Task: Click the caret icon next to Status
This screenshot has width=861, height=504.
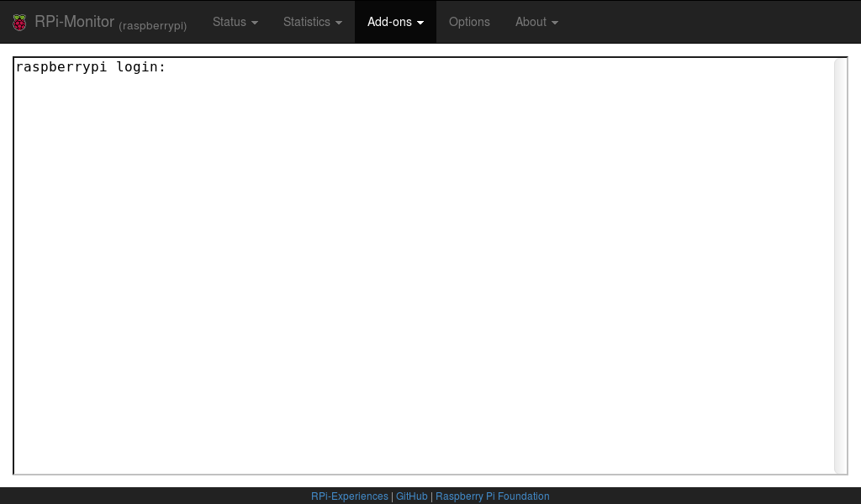Action: point(254,23)
